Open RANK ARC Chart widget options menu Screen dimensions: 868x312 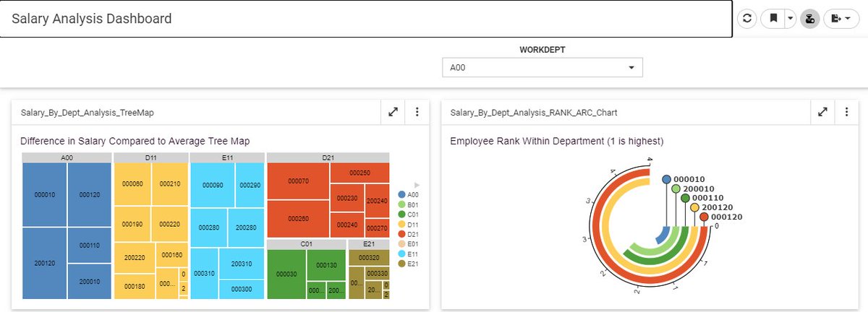[x=846, y=112]
